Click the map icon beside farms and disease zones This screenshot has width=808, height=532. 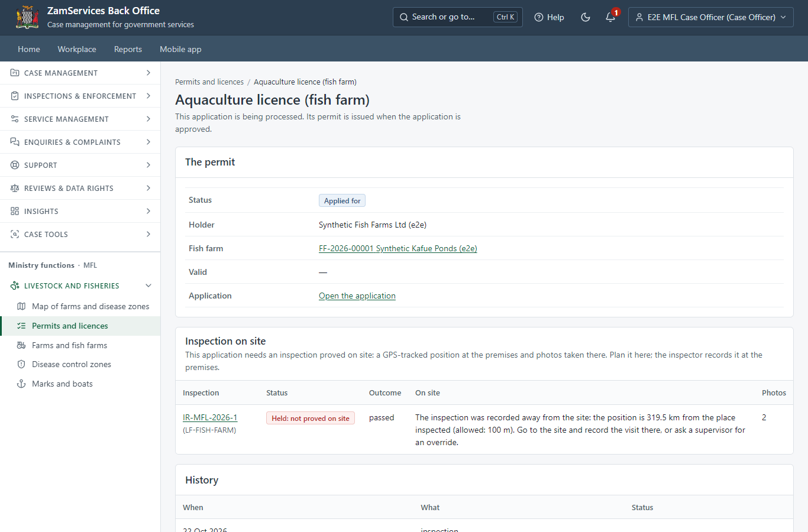coord(21,306)
